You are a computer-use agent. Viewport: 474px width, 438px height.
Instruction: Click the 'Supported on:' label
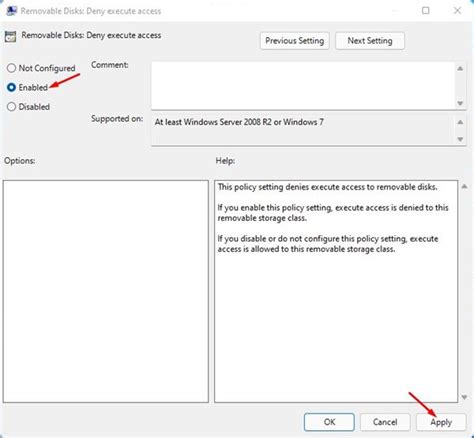[x=117, y=119]
